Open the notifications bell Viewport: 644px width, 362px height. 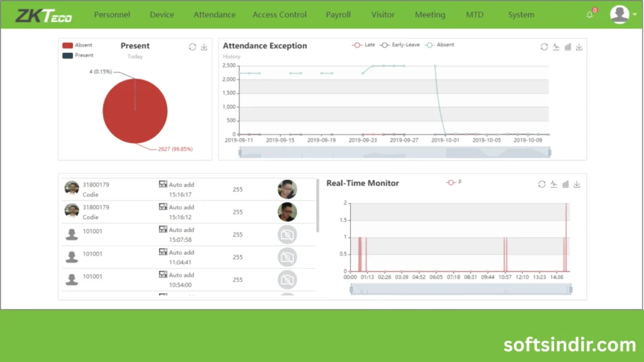(x=590, y=15)
